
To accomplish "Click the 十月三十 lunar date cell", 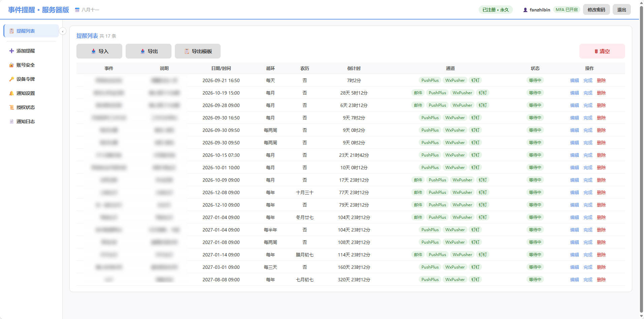I will [x=304, y=192].
